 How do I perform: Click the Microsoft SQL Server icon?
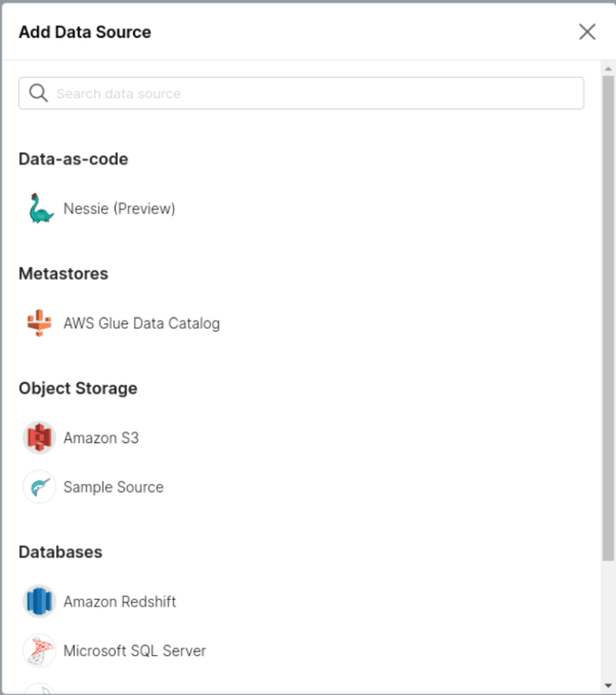[x=38, y=650]
